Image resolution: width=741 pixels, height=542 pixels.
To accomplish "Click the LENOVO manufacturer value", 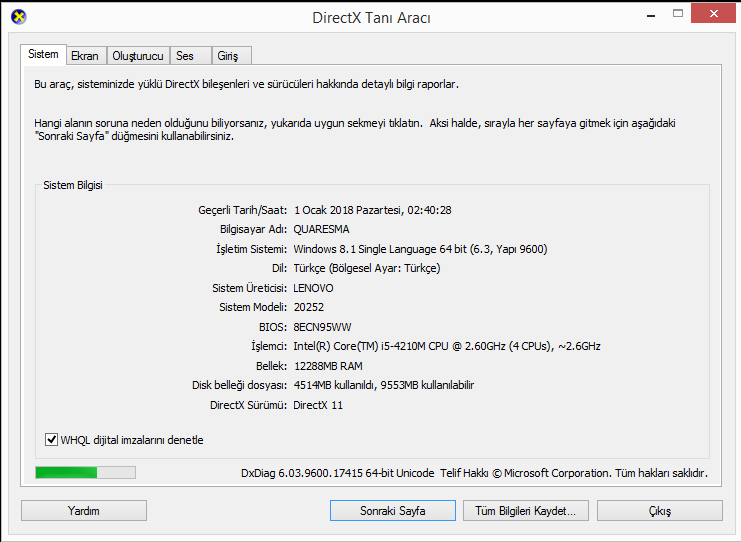I will point(313,288).
